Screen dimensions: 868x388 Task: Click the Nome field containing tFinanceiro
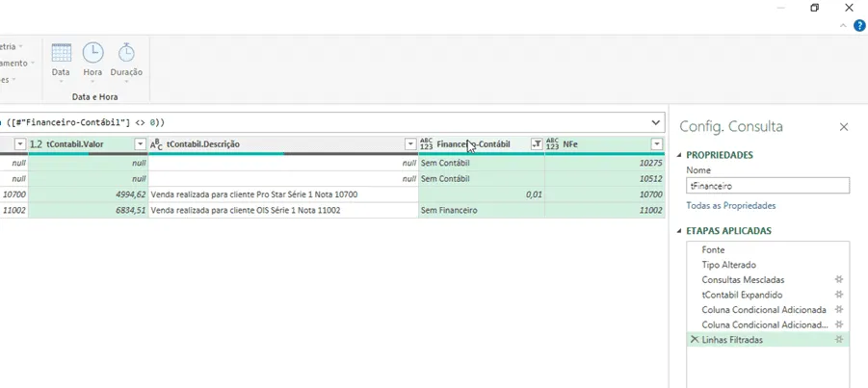point(768,186)
